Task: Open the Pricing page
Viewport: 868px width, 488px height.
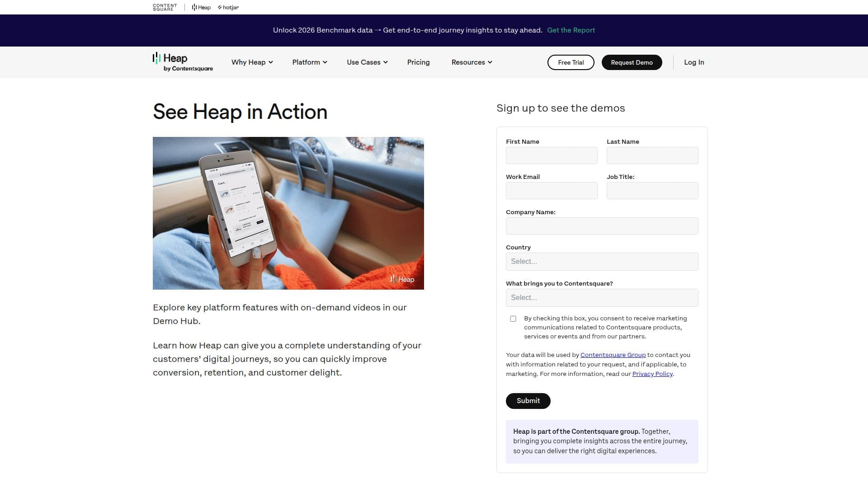Action: (418, 62)
